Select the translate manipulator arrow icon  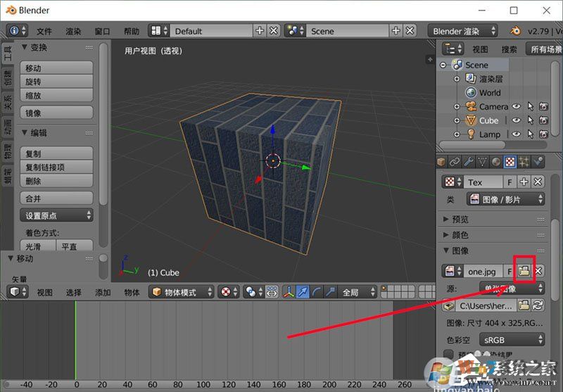pos(303,292)
